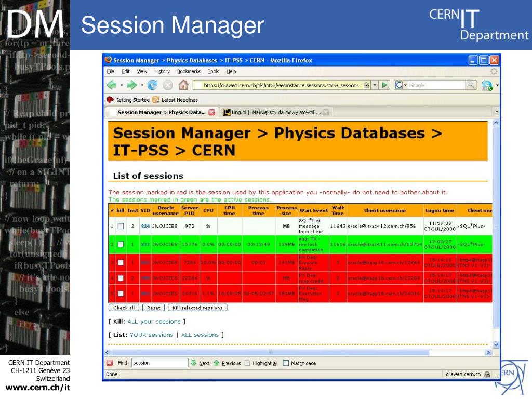
Task: Click the address bar URL field
Action: [281, 85]
